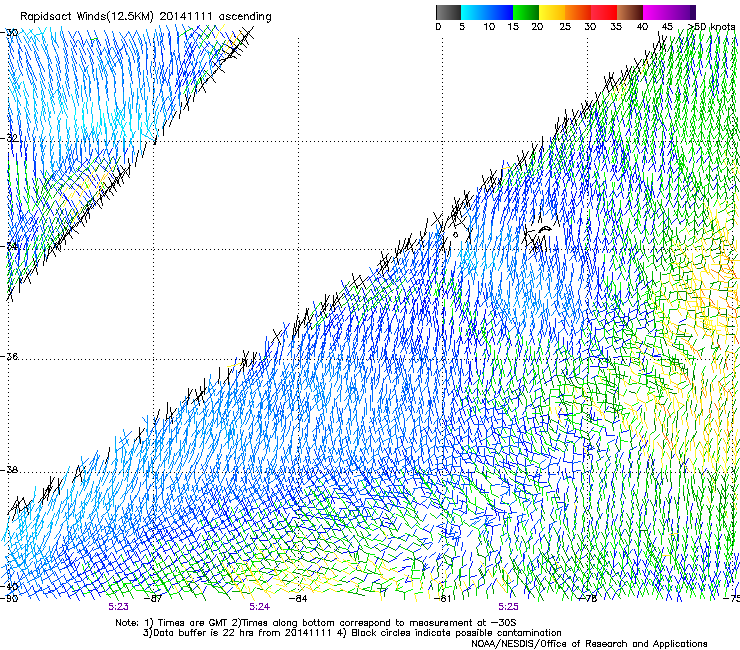Click the '>50 knots' legend label

[712, 27]
